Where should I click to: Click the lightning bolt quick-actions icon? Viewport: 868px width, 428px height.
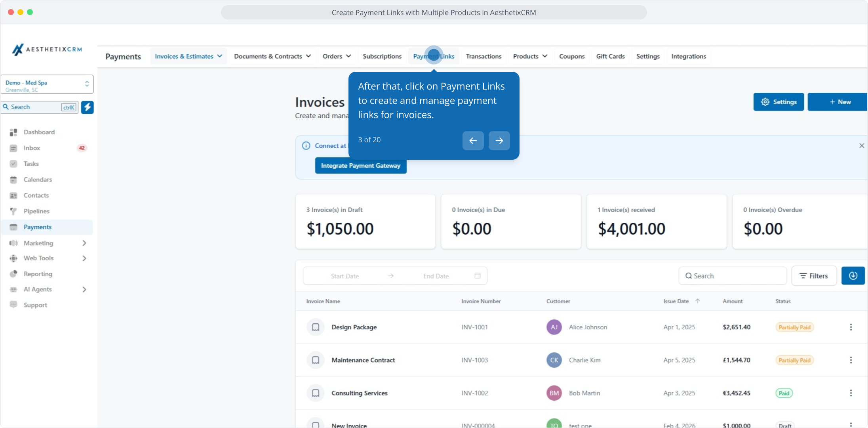click(87, 107)
